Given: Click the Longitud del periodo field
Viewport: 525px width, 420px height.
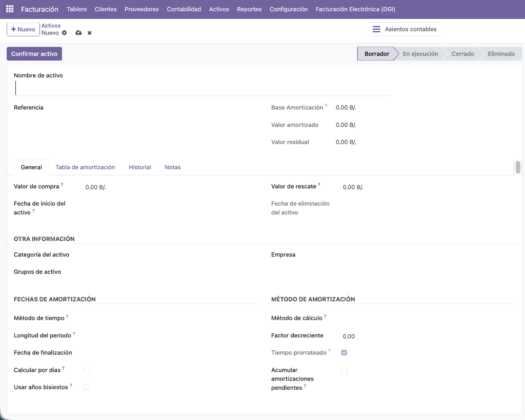Looking at the screenshot, I should [x=171, y=335].
